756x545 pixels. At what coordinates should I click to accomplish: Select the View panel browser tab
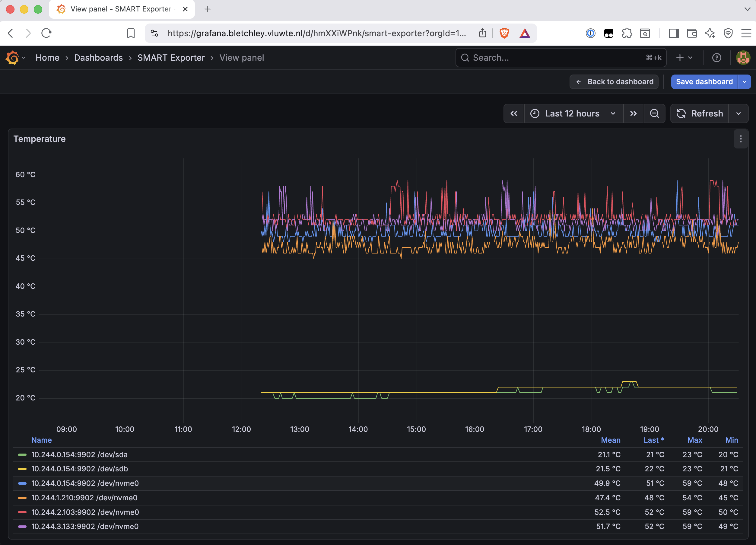[122, 9]
